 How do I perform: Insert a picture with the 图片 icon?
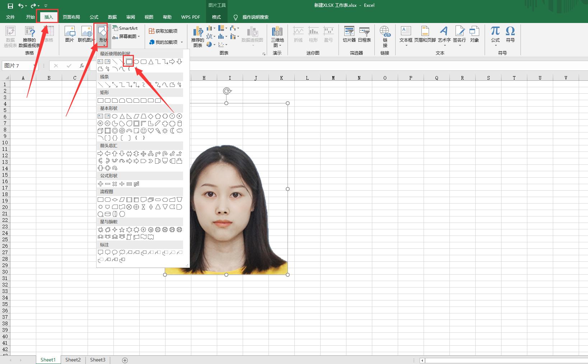70,34
